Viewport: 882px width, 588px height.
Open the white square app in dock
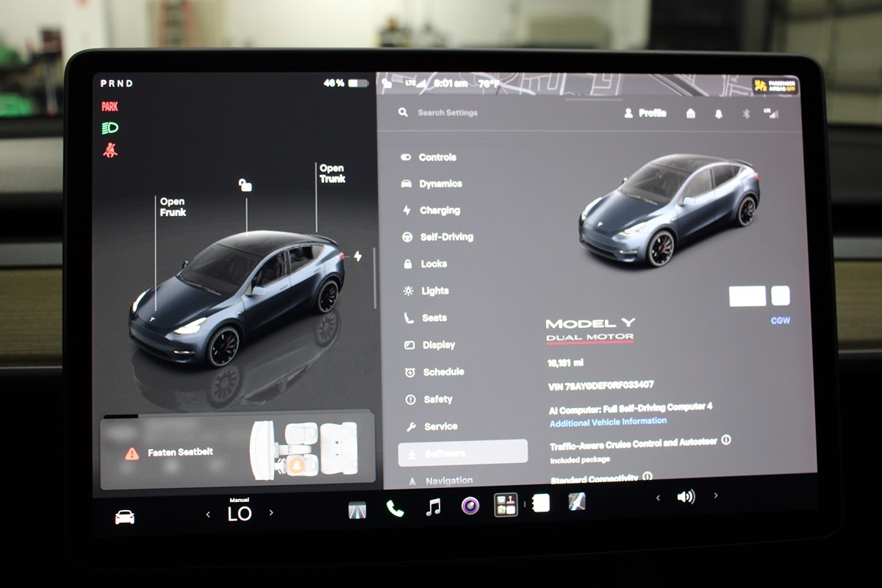540,503
